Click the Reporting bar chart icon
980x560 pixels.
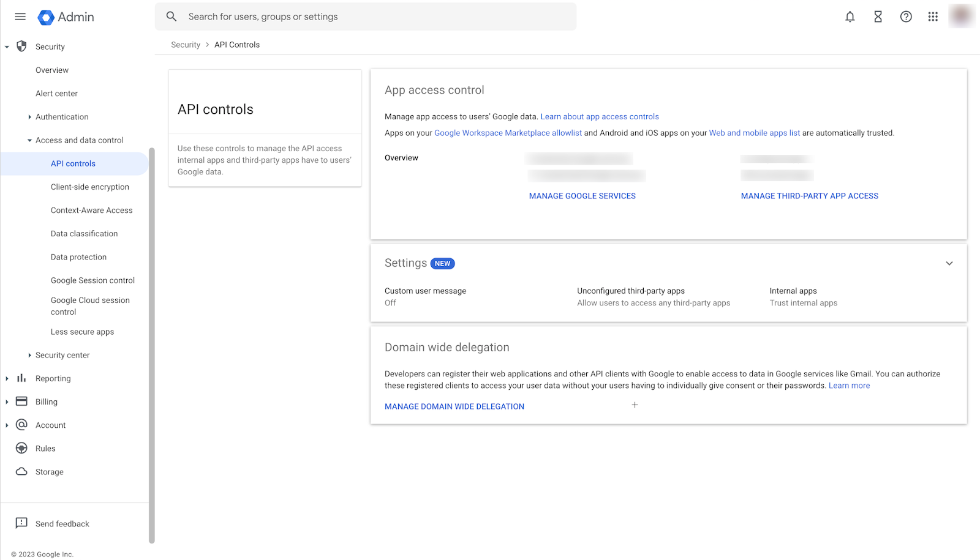click(21, 378)
